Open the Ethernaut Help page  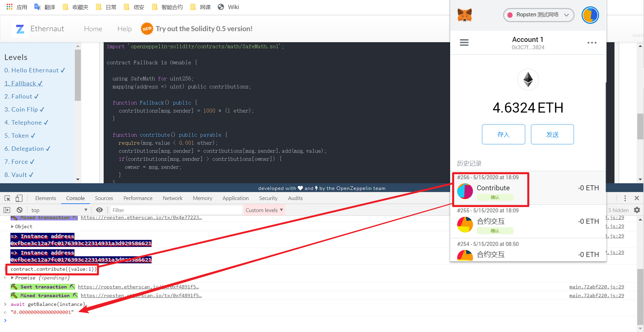tap(124, 29)
